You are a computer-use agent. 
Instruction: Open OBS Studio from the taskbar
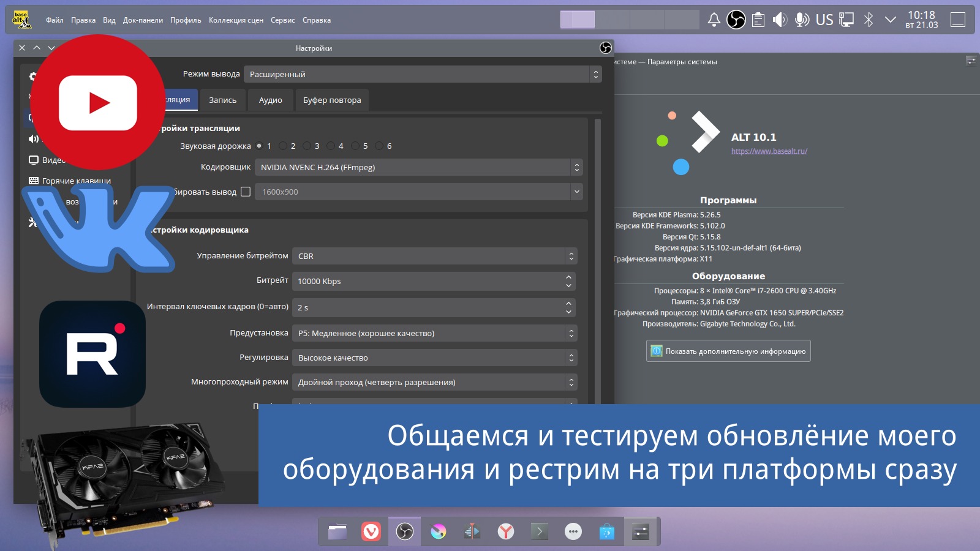click(404, 531)
